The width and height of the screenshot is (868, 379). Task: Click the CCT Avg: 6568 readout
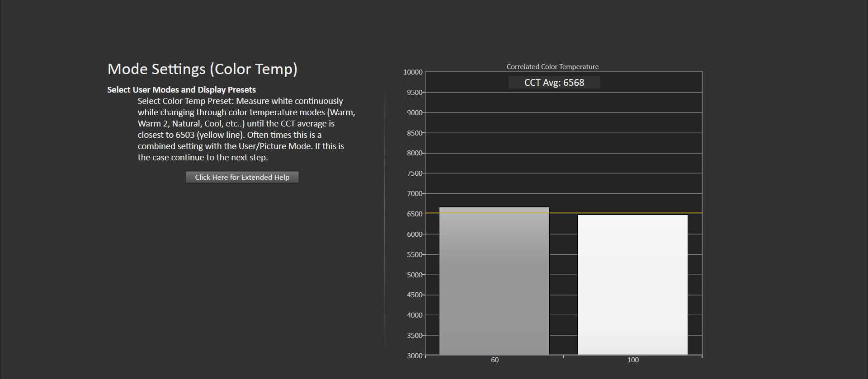click(554, 83)
